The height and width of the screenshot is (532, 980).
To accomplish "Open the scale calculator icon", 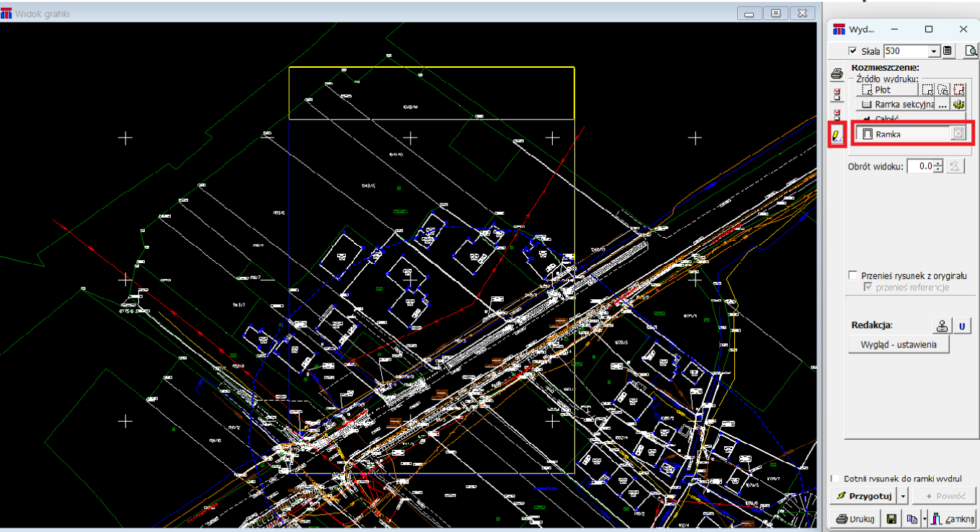I will pyautogui.click(x=948, y=51).
